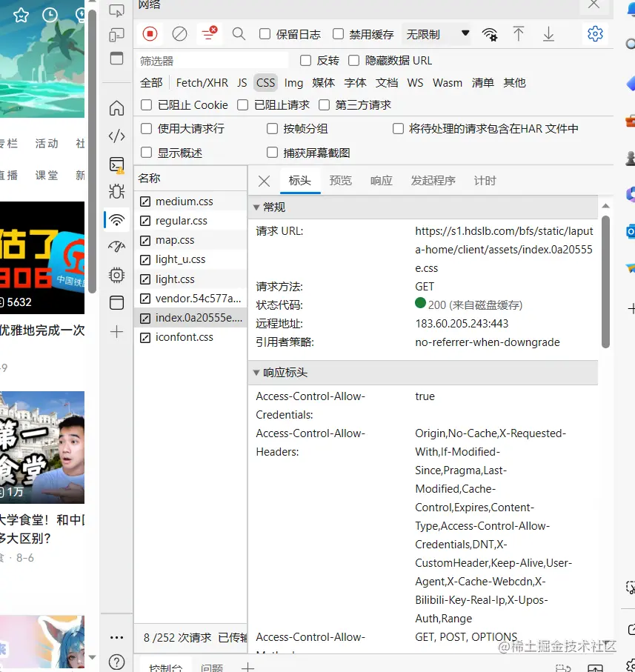Viewport: 635px width, 672px height.
Task: Enable 禁用缓存 checkbox
Action: pyautogui.click(x=338, y=34)
